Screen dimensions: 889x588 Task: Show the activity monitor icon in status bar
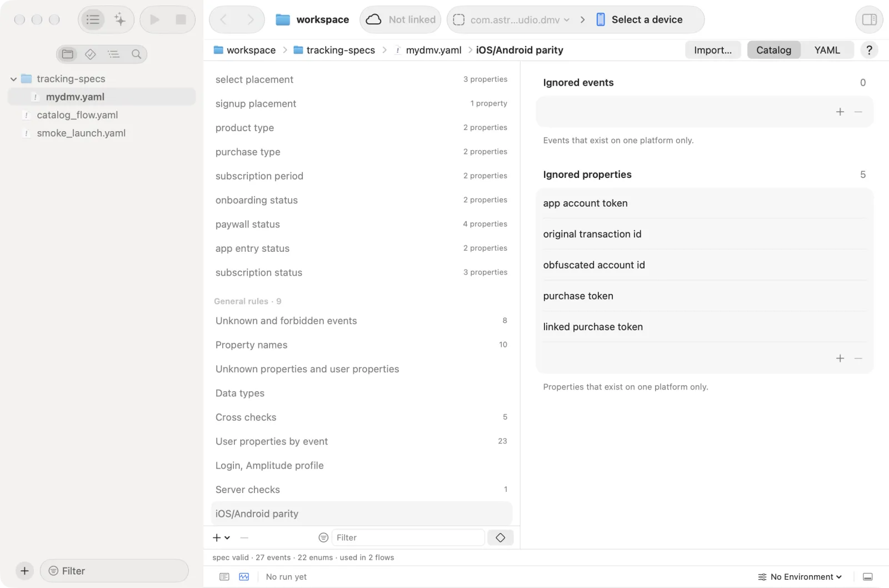point(244,577)
